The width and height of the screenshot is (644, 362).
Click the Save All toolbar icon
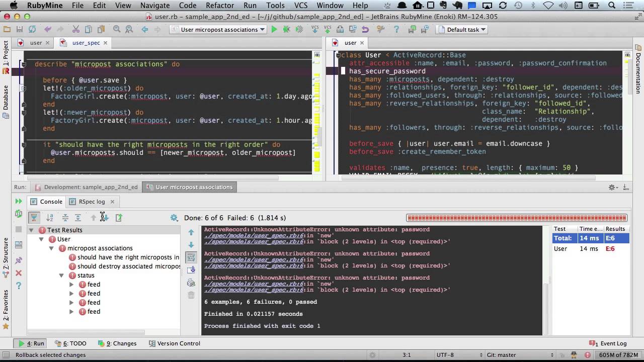19,30
